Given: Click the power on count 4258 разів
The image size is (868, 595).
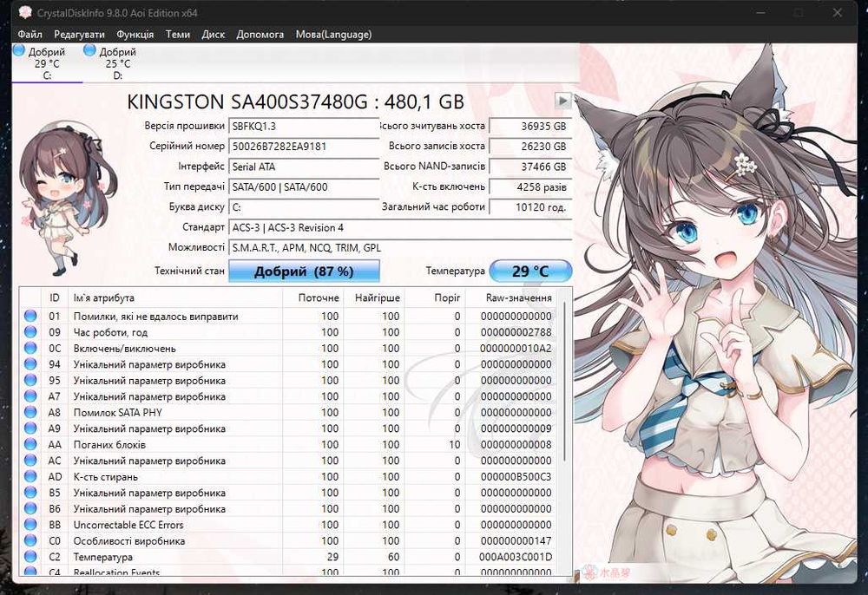Looking at the screenshot, I should pyautogui.click(x=530, y=186).
